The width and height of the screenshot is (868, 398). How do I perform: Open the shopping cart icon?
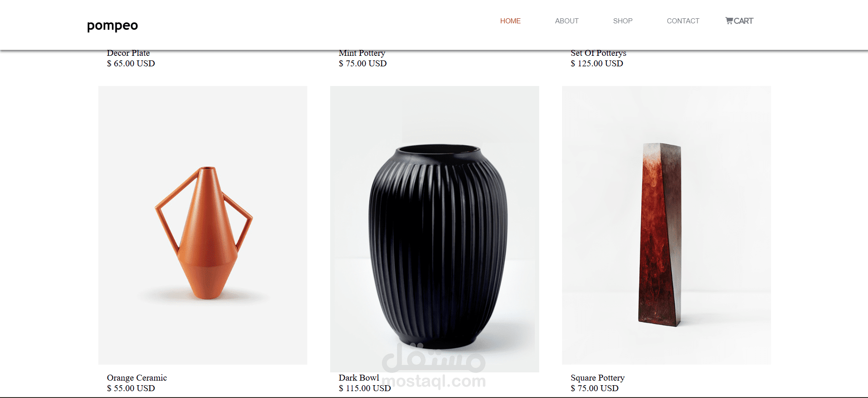click(x=729, y=21)
